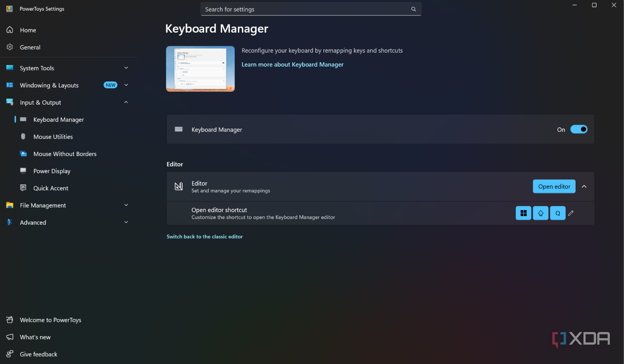Viewport: 624px width, 364px height.
Task: Click the System Tools category icon
Action: 10,68
